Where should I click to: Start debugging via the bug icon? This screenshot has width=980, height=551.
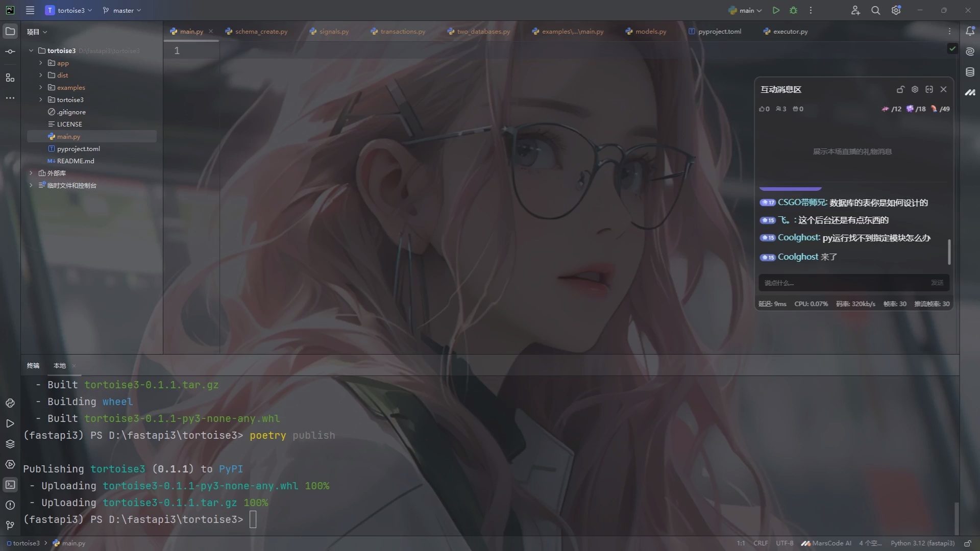pyautogui.click(x=793, y=10)
